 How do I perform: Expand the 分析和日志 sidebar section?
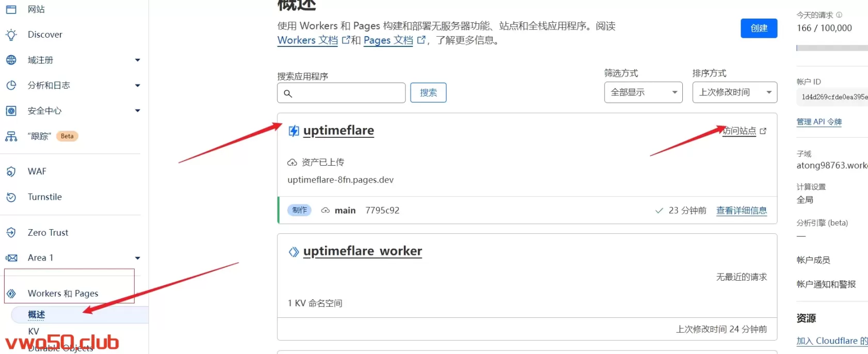coord(137,86)
